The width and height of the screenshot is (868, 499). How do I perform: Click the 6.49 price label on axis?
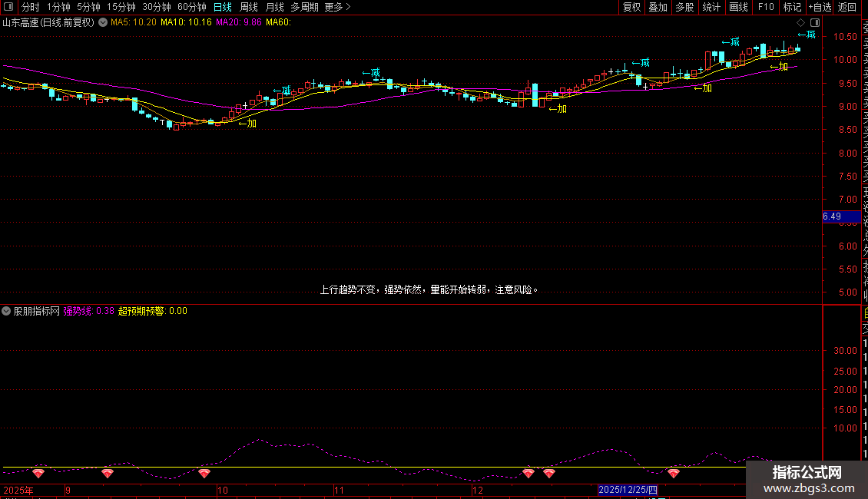pyautogui.click(x=832, y=216)
